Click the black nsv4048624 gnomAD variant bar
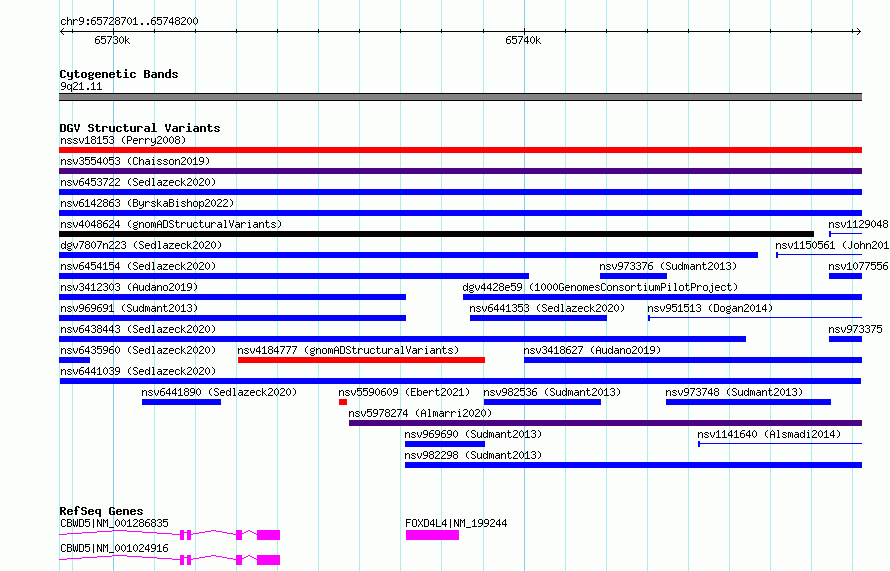890x571 pixels. click(x=436, y=234)
